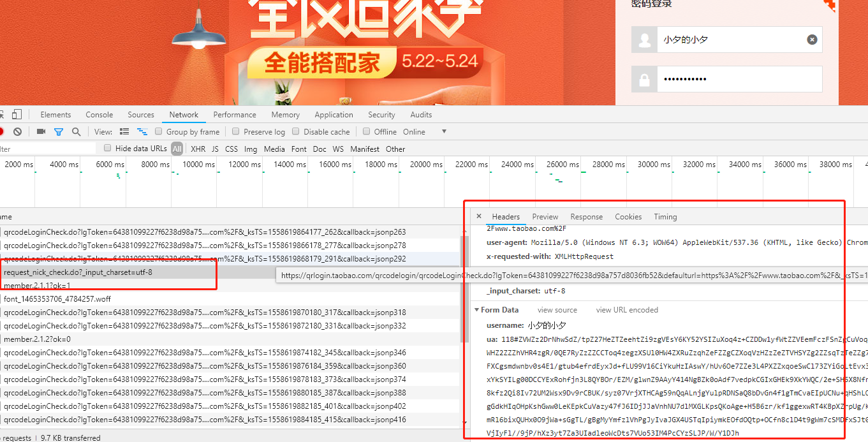Screen dimensions: 868x442
Task: Click the capture screenshots camera icon
Action: [41, 131]
